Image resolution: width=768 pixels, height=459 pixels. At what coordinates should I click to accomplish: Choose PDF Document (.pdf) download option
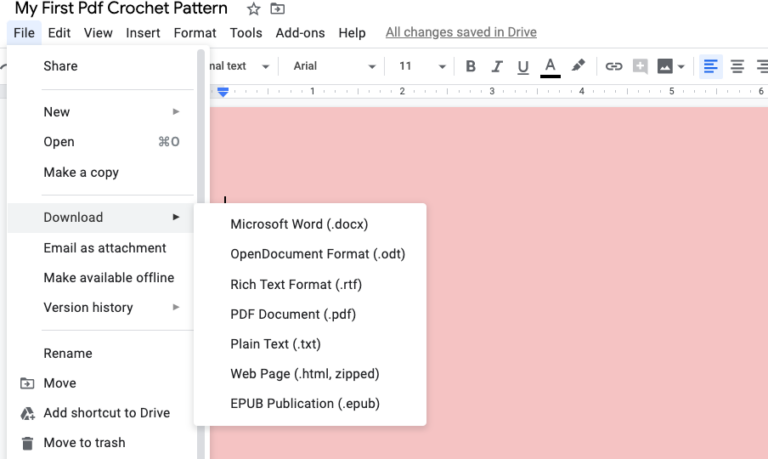[x=293, y=314]
